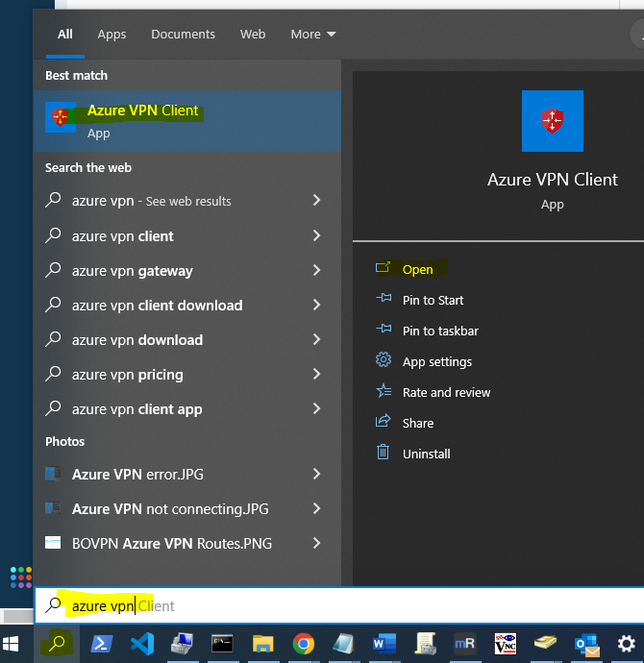Open PowerShell from the taskbar
This screenshot has height=663, width=644.
coord(102,644)
